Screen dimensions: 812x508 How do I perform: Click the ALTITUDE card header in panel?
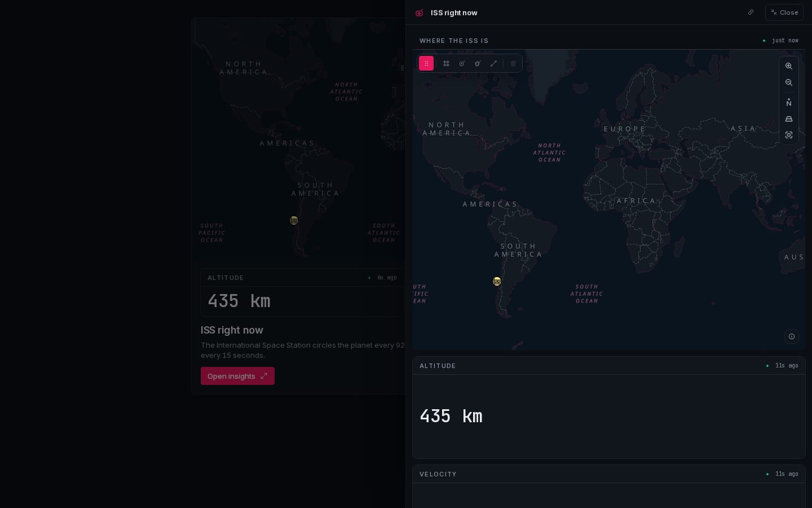[609, 366]
